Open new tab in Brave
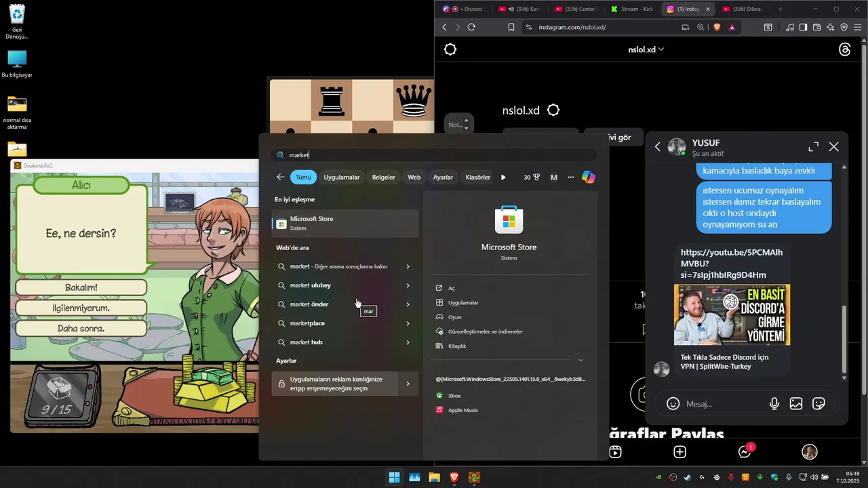The image size is (868, 488). [780, 9]
